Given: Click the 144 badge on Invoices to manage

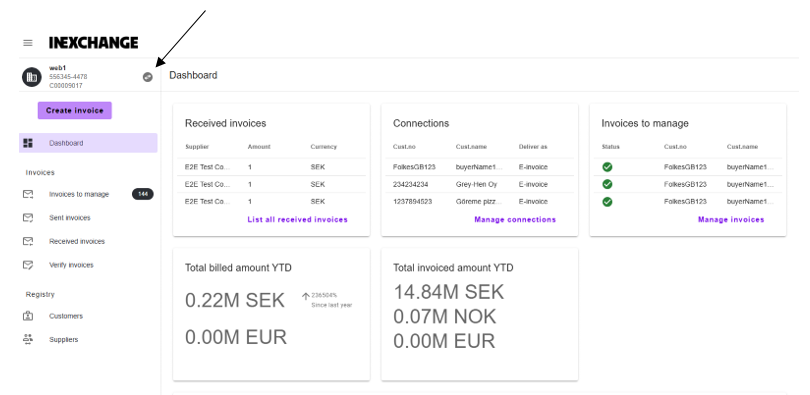Looking at the screenshot, I should (x=143, y=194).
